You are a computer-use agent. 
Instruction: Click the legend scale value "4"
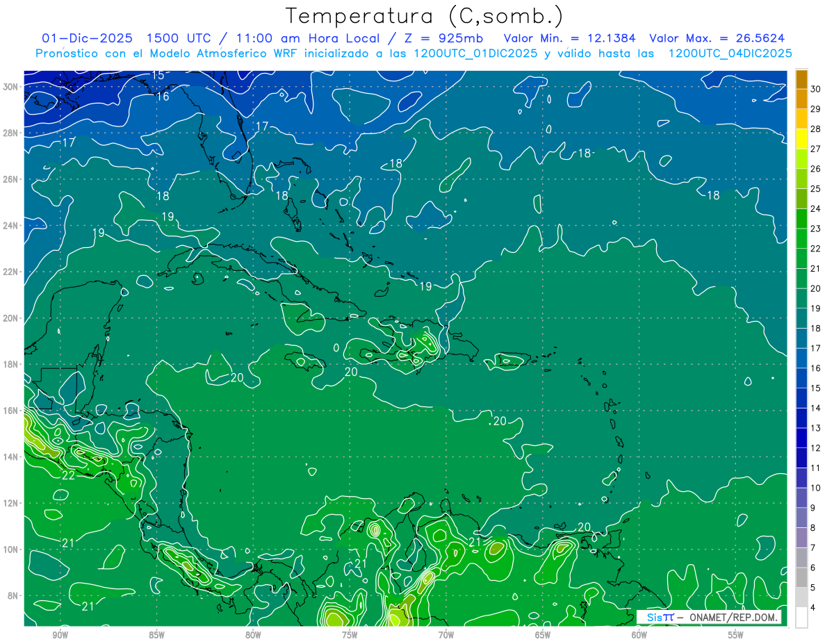(x=814, y=607)
